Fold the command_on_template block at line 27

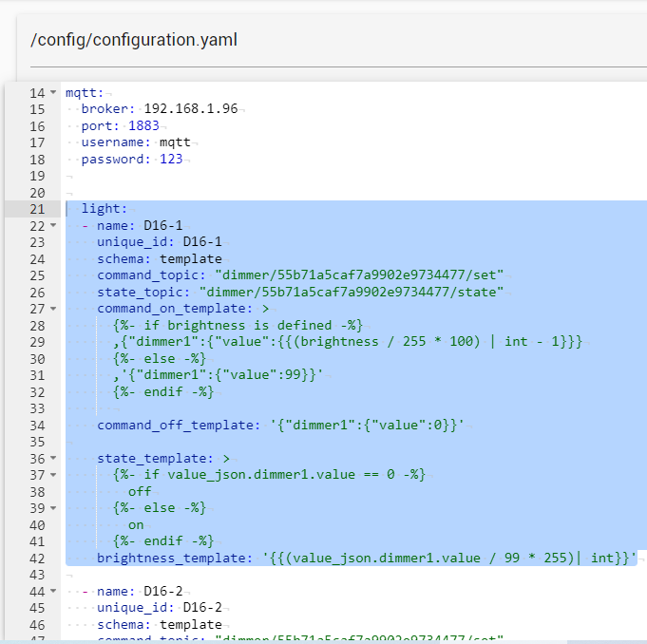point(52,310)
